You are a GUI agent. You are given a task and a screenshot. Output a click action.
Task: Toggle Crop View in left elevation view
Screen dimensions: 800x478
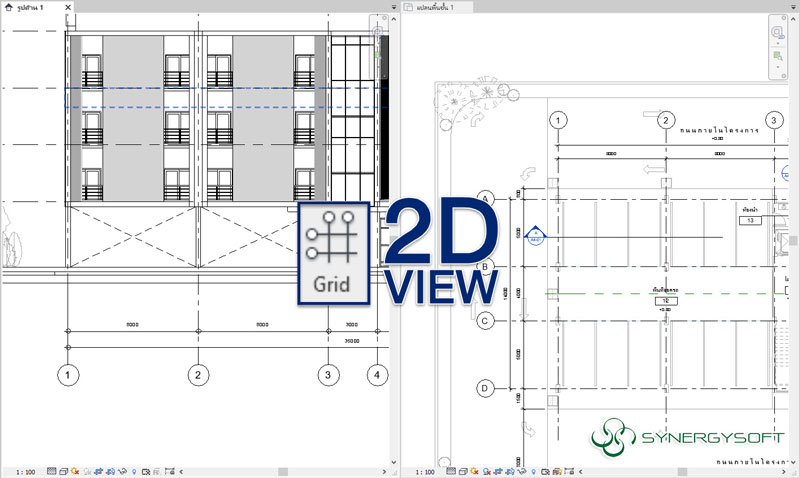coord(98,471)
